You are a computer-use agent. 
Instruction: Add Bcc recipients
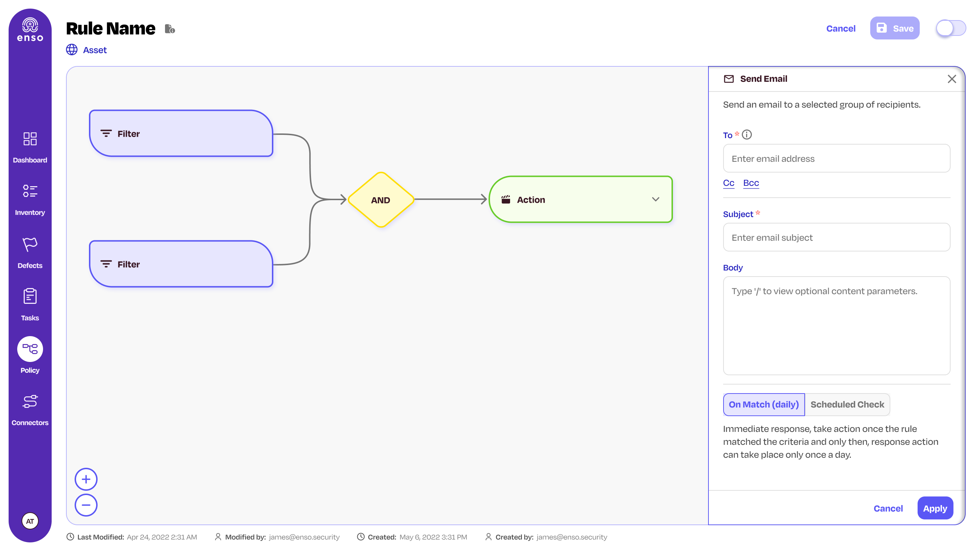(x=751, y=183)
